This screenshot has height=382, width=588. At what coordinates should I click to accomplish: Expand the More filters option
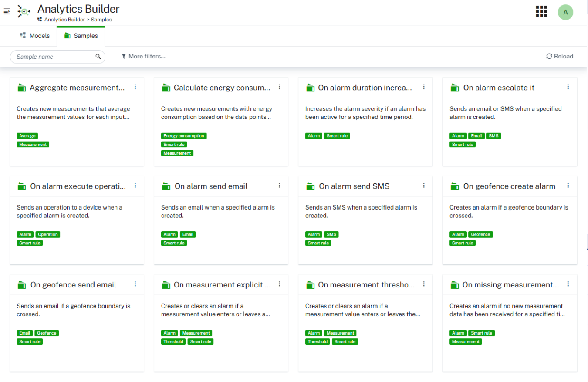(x=143, y=56)
